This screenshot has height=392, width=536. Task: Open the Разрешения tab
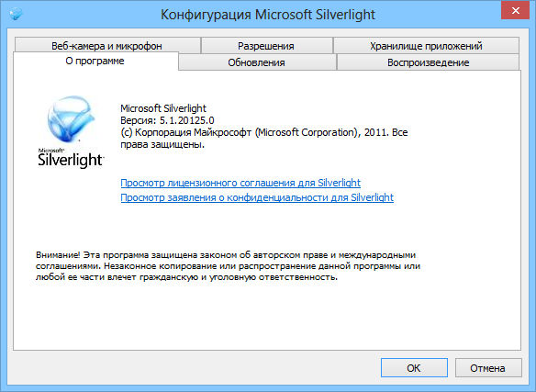[266, 46]
